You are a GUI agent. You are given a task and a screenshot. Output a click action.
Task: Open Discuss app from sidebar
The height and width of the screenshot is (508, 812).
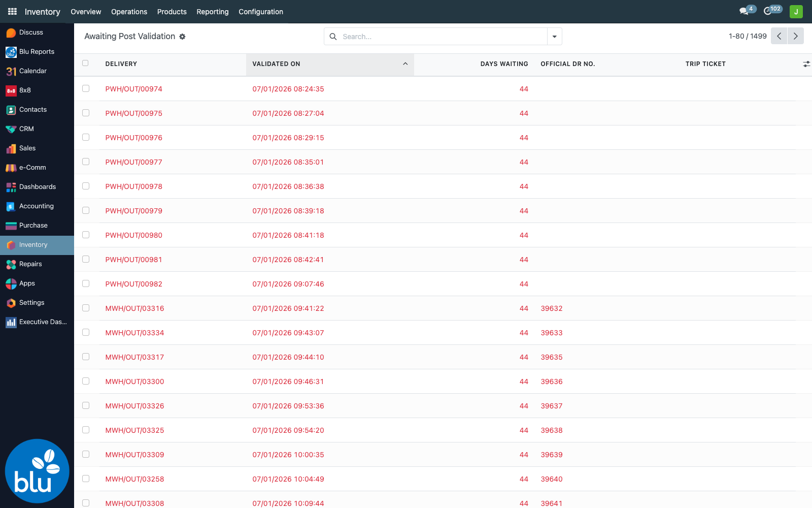[x=37, y=33]
